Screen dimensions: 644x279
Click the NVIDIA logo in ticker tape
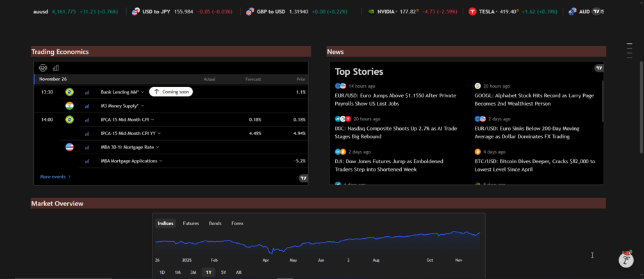371,12
